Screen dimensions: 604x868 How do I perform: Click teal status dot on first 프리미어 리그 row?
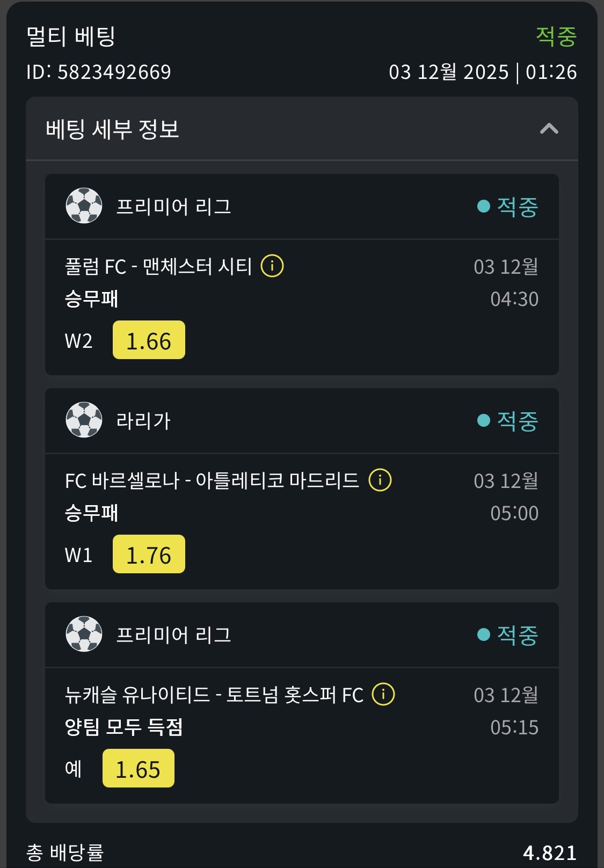tap(484, 206)
